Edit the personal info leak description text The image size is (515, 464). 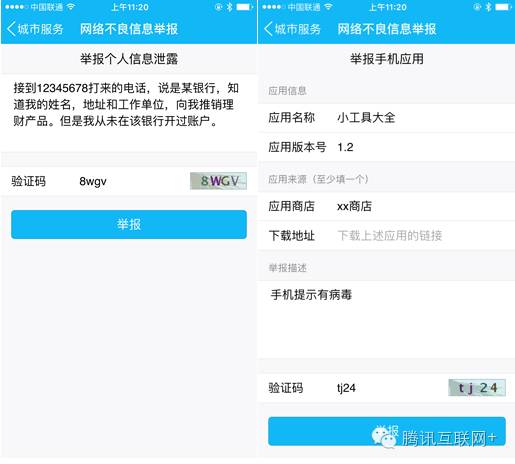tap(129, 113)
